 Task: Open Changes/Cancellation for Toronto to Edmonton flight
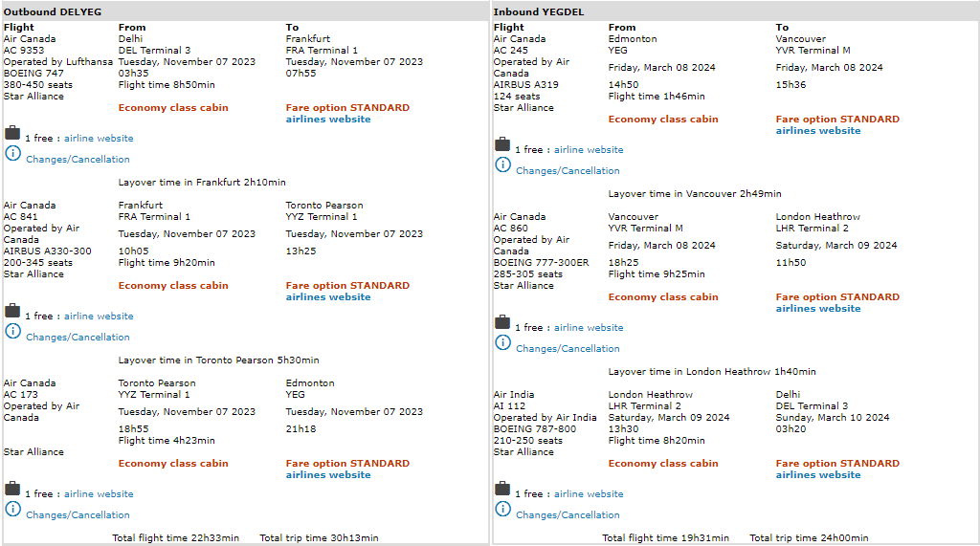pyautogui.click(x=78, y=515)
